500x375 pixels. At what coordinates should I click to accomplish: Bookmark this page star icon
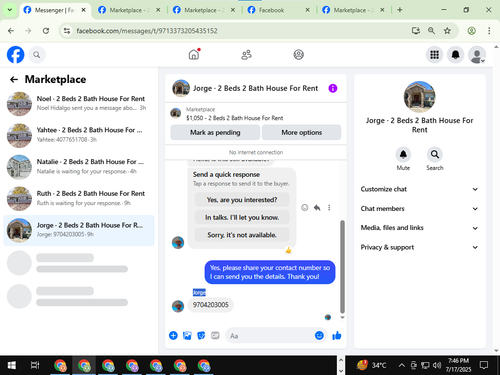coord(447,31)
